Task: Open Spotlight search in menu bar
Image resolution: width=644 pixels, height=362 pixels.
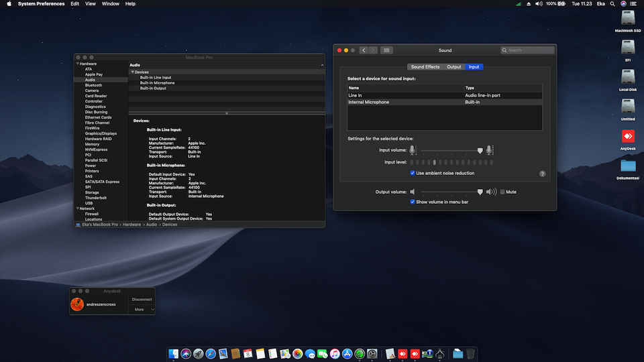Action: click(x=612, y=4)
